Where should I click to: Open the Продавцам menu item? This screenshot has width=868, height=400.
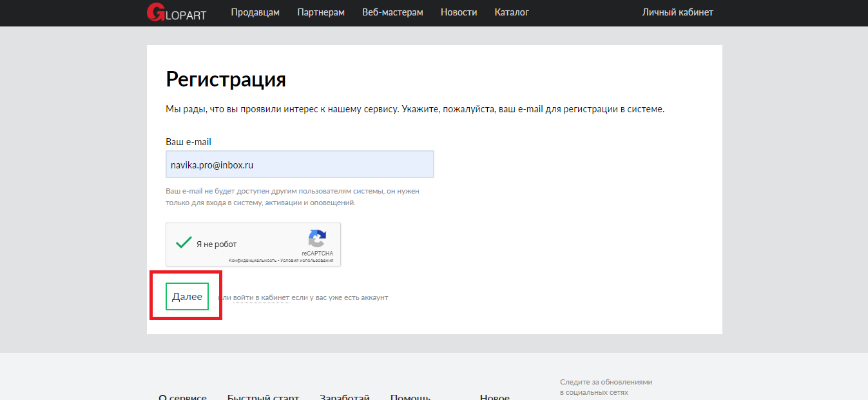point(255,12)
